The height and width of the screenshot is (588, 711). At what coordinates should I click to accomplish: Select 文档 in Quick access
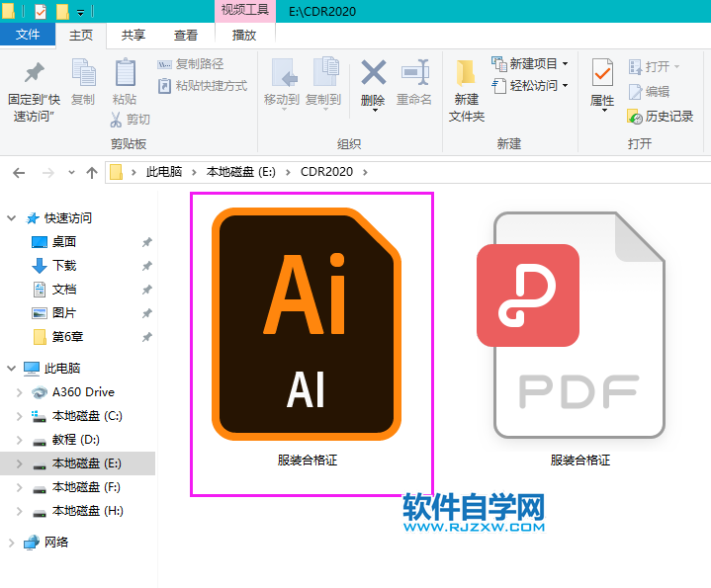click(x=64, y=290)
